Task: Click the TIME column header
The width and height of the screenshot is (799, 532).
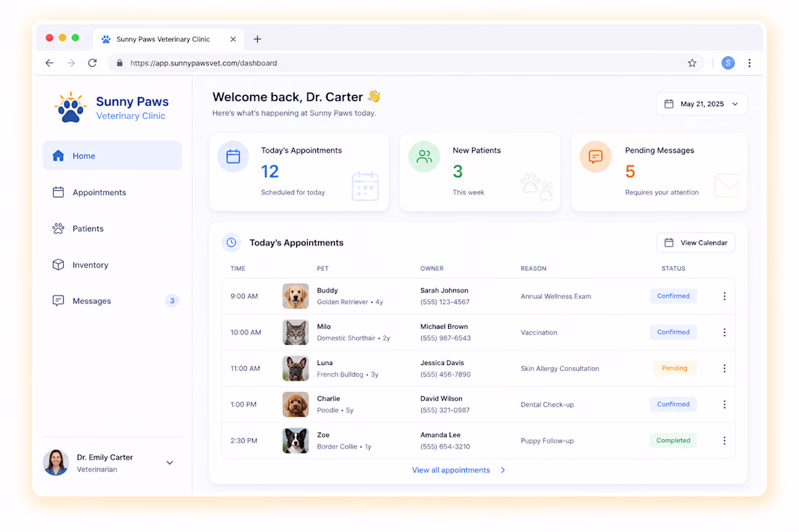Action: click(238, 269)
